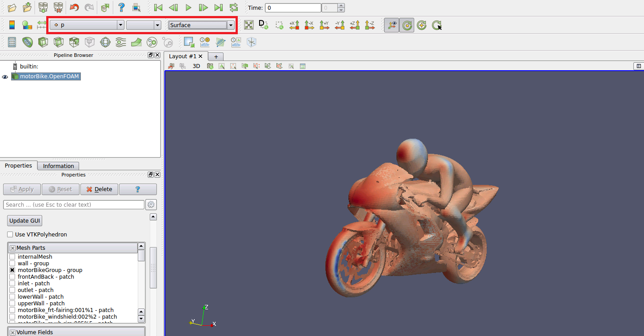Viewport: 644px width, 336px height.
Task: Click the greyed-out Apply button
Action: pyautogui.click(x=22, y=189)
